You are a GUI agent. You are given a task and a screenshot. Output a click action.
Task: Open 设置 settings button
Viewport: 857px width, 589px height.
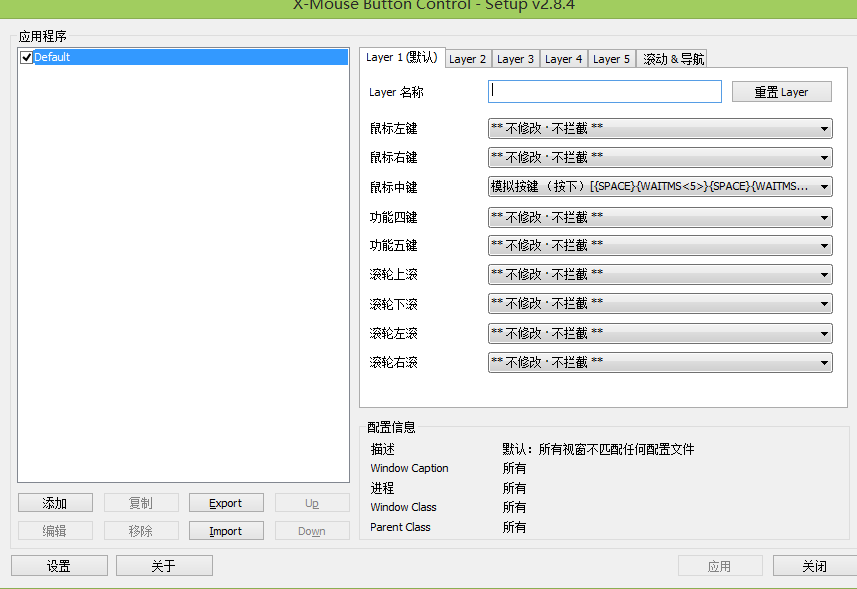[59, 566]
